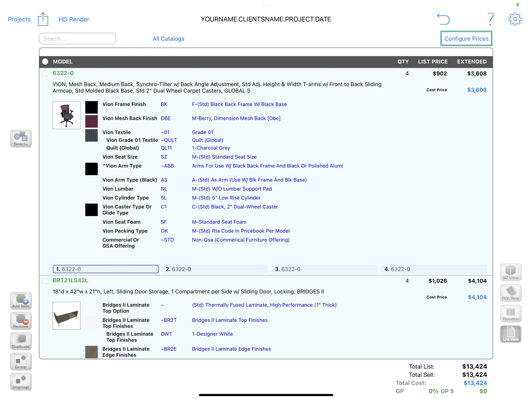Tap the wood Laminate Edge Finishes swatch
The height and width of the screenshot is (399, 532).
point(91,352)
